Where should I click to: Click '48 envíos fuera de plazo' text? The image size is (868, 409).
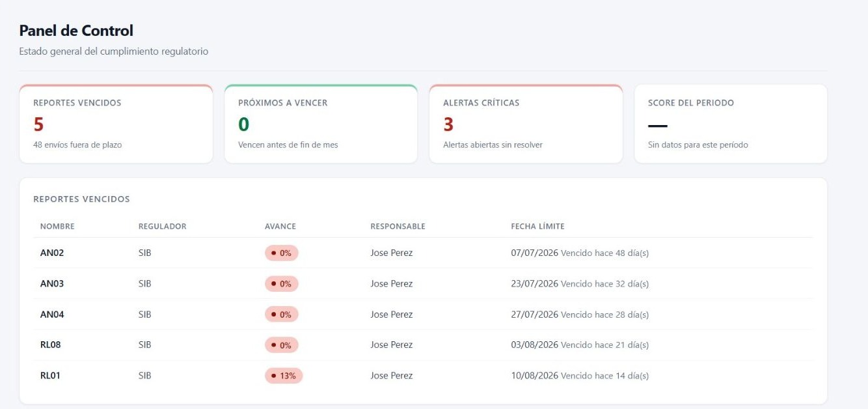click(77, 145)
